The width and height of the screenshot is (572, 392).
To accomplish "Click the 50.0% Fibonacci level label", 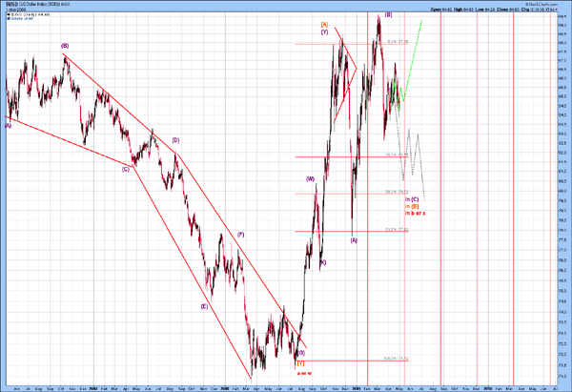I will (397, 192).
